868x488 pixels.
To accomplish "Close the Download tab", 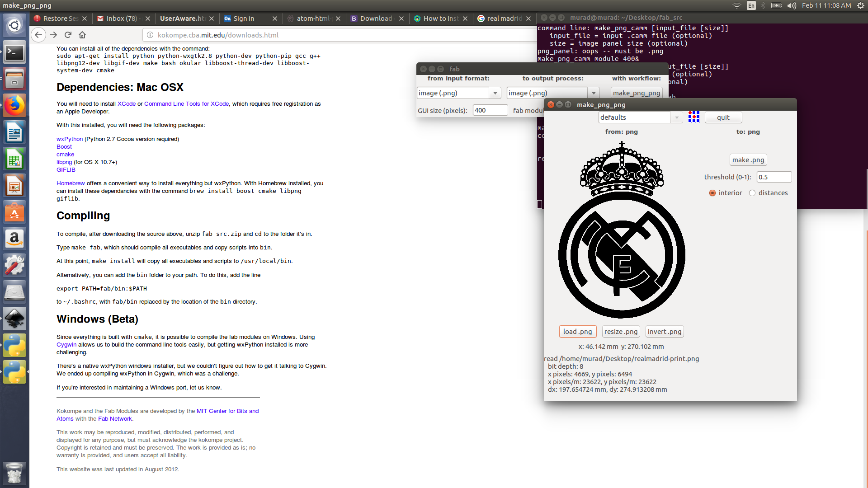I will click(401, 19).
